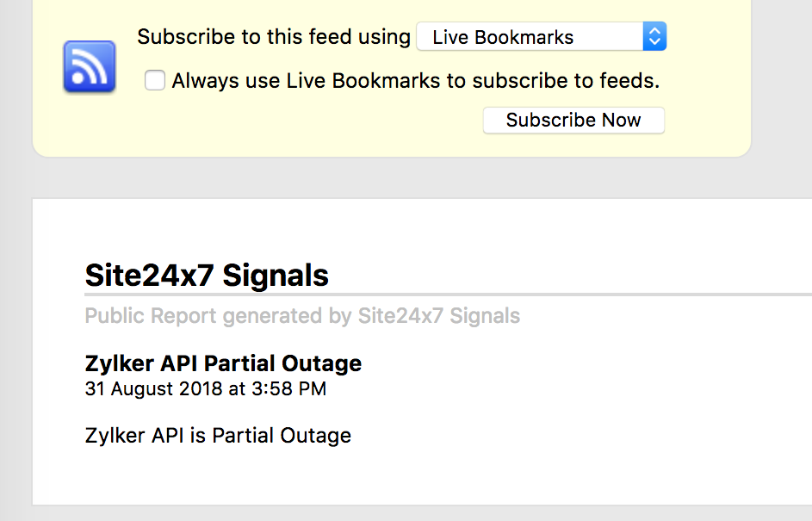Open the Live Bookmarks feed reader dropdown

click(x=541, y=37)
